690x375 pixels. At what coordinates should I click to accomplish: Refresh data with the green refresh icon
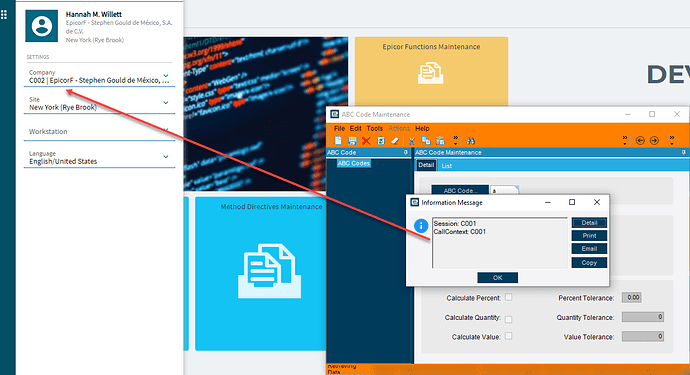(x=381, y=141)
